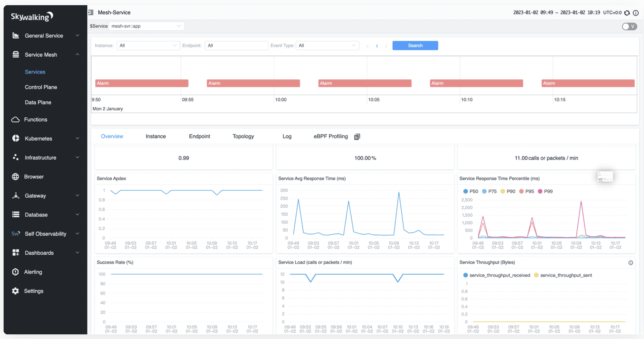Open Functions via the cloud icon
The image size is (644, 339).
click(x=15, y=119)
